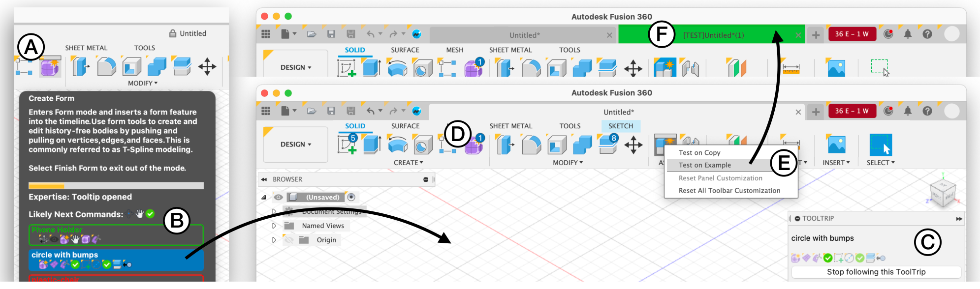Open profile avatar in lower window
This screenshot has height=289, width=980.
[952, 111]
